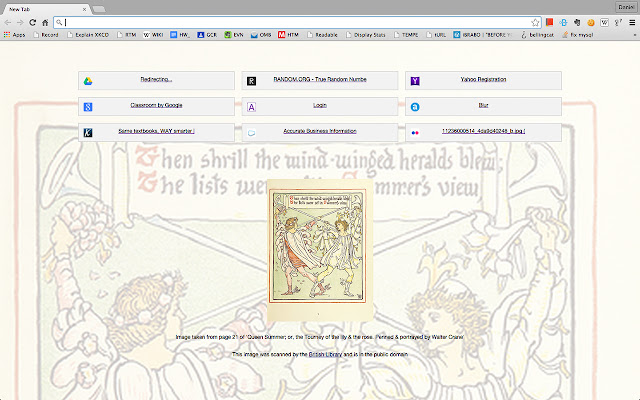Reload the page with the refresh icon
The image size is (640, 400).
[33, 22]
